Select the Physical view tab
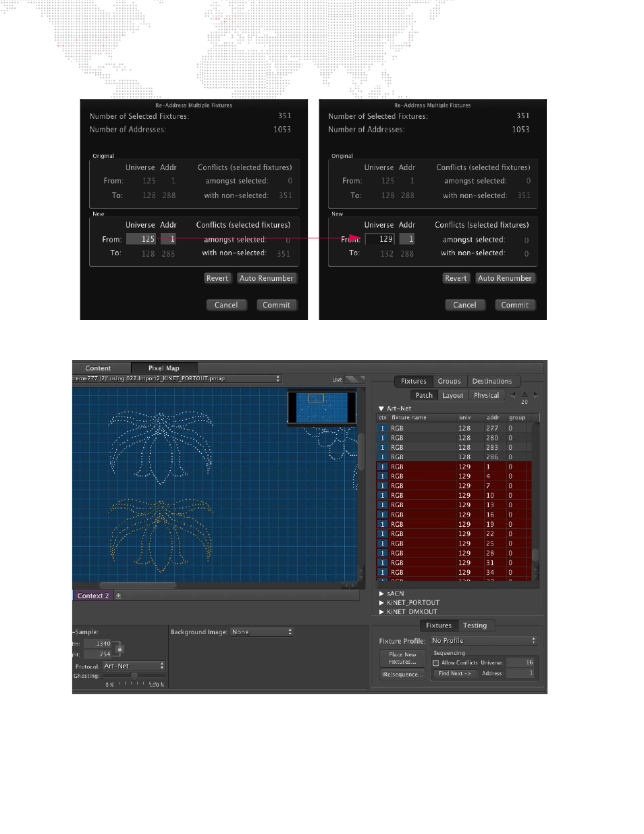644x834 pixels. click(487, 396)
